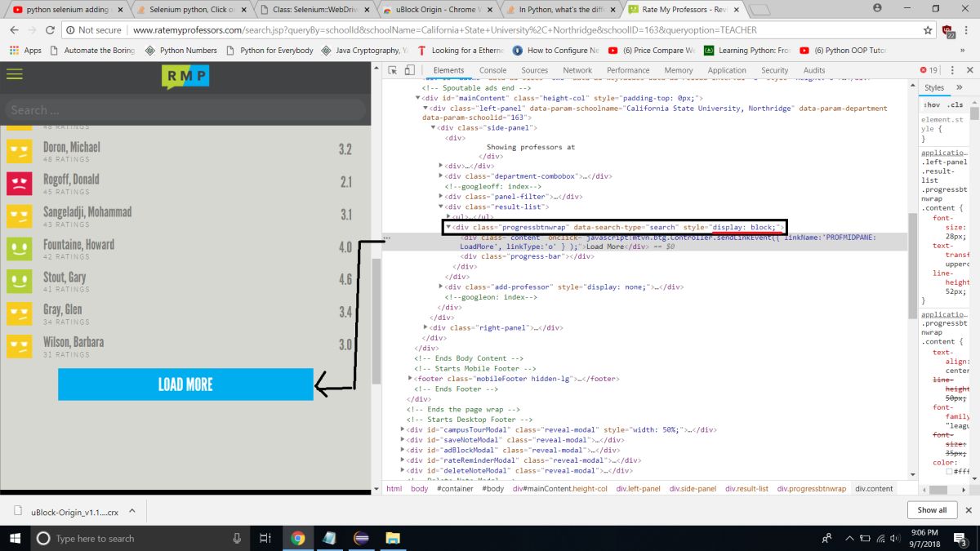Click the red face icon beside Rogoff, Donald

[x=19, y=184]
